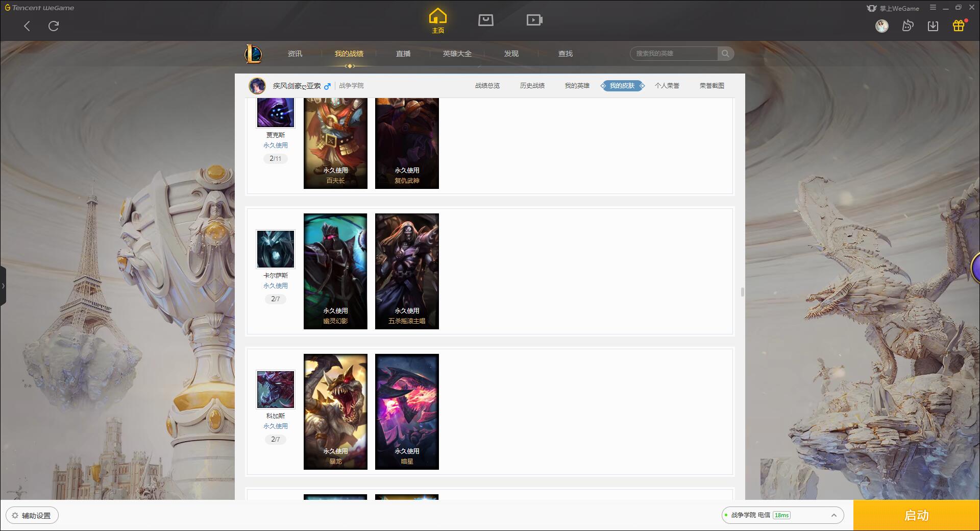Open the friends/message icon near avatar
The image size is (980, 531).
(x=908, y=26)
